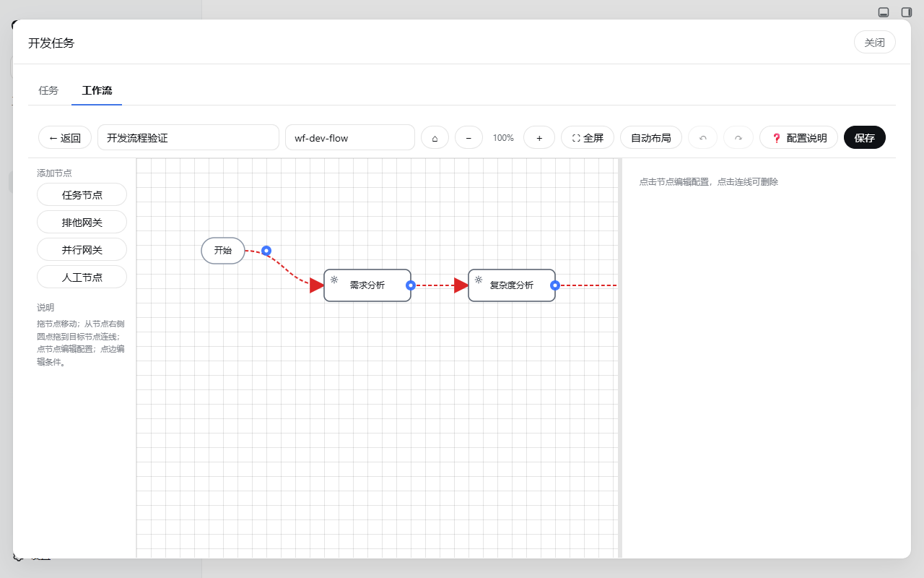Undo the last canvas change
Viewport: 924px width, 578px height.
[x=703, y=137]
